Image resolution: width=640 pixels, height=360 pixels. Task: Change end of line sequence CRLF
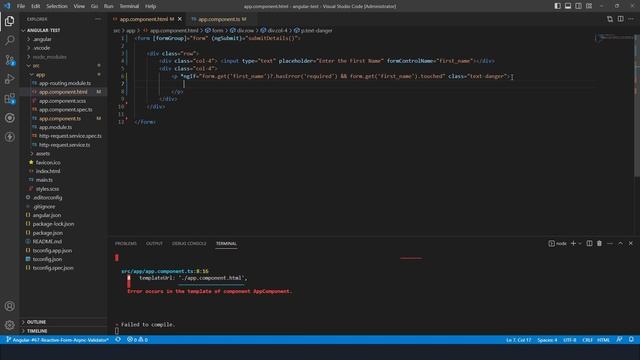click(x=587, y=340)
